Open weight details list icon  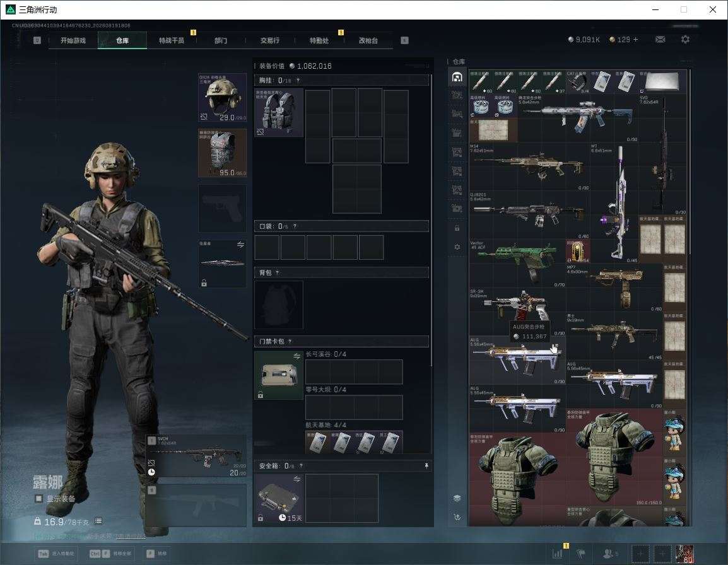[98, 521]
